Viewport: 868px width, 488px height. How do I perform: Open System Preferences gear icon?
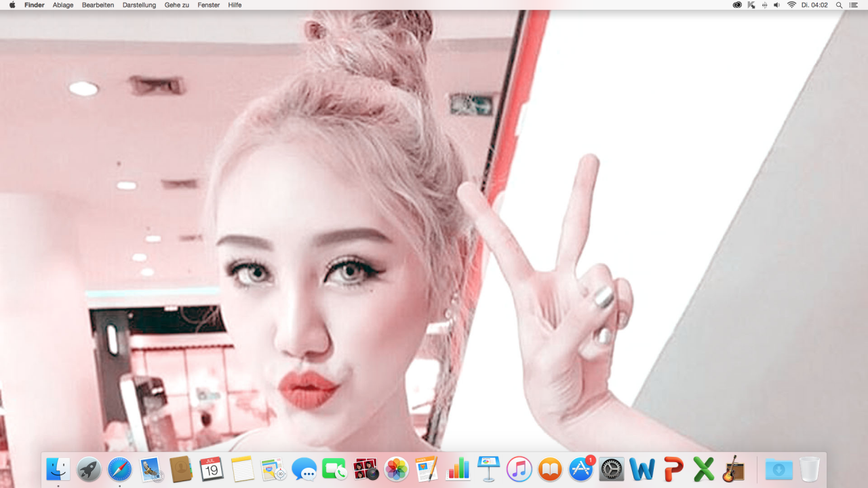pyautogui.click(x=612, y=469)
